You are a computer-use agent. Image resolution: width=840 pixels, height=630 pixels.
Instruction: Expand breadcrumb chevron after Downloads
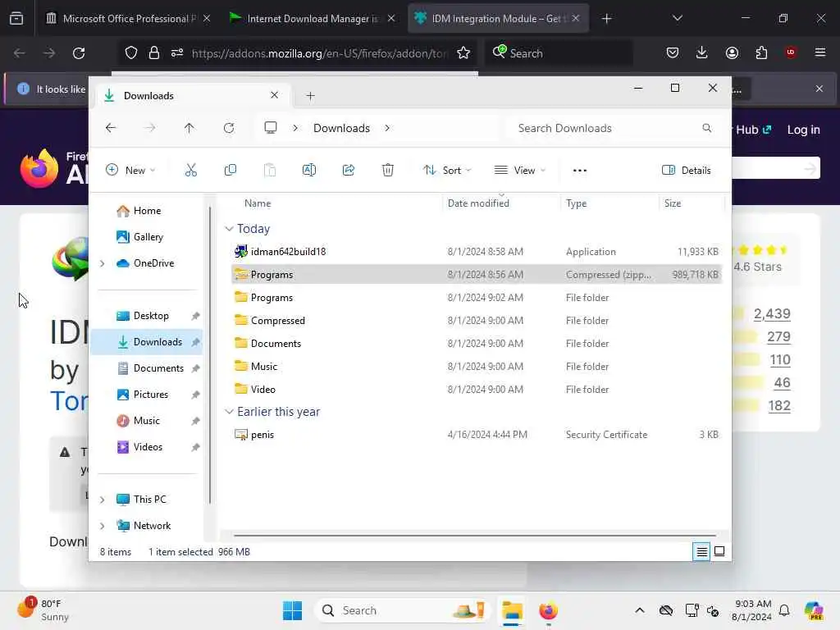(387, 128)
